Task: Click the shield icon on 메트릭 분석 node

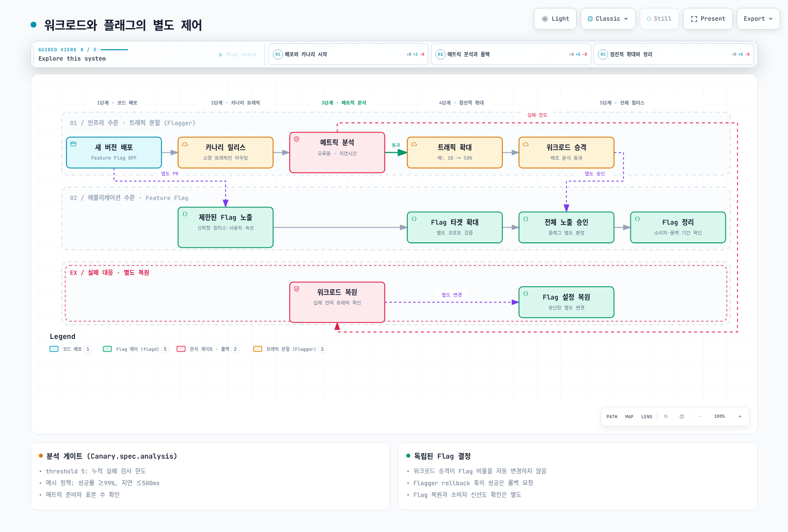Action: click(296, 139)
